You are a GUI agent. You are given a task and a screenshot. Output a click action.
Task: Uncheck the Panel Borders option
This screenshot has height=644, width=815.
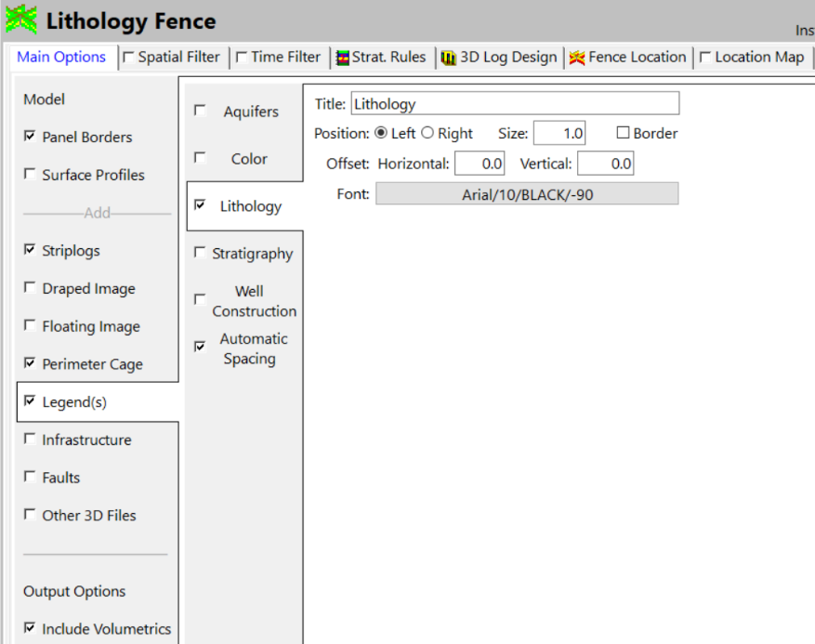click(x=30, y=137)
